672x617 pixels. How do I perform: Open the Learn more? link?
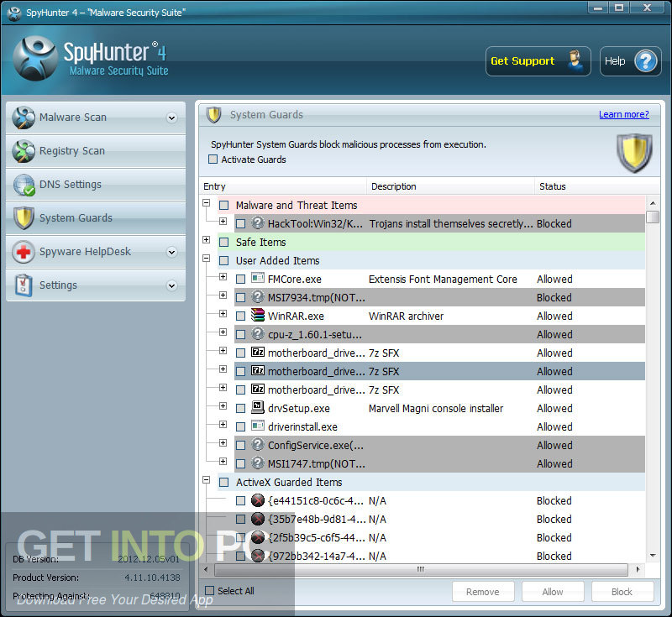(623, 114)
